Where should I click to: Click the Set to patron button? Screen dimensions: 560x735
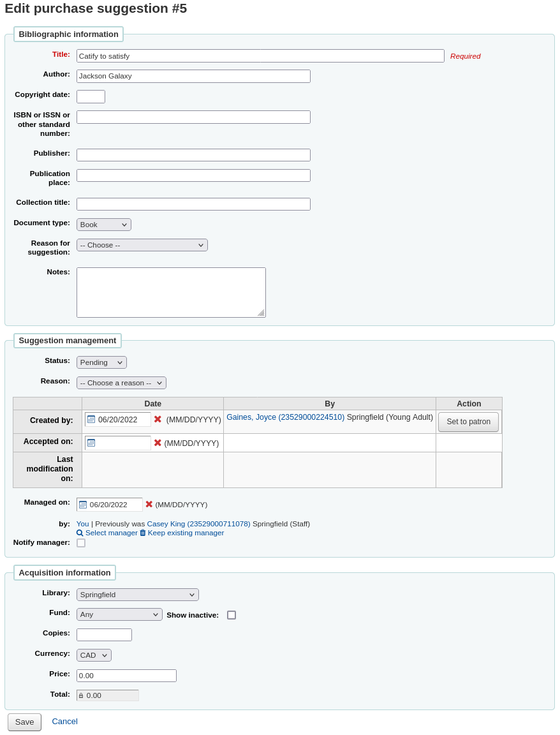pos(468,422)
